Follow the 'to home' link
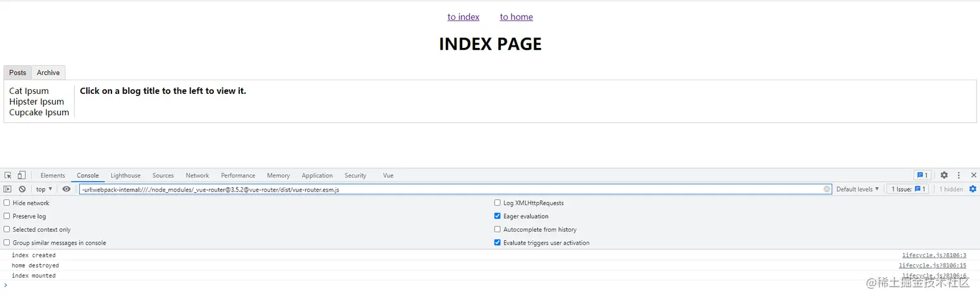Viewport: 980px width, 299px height. pyautogui.click(x=517, y=17)
